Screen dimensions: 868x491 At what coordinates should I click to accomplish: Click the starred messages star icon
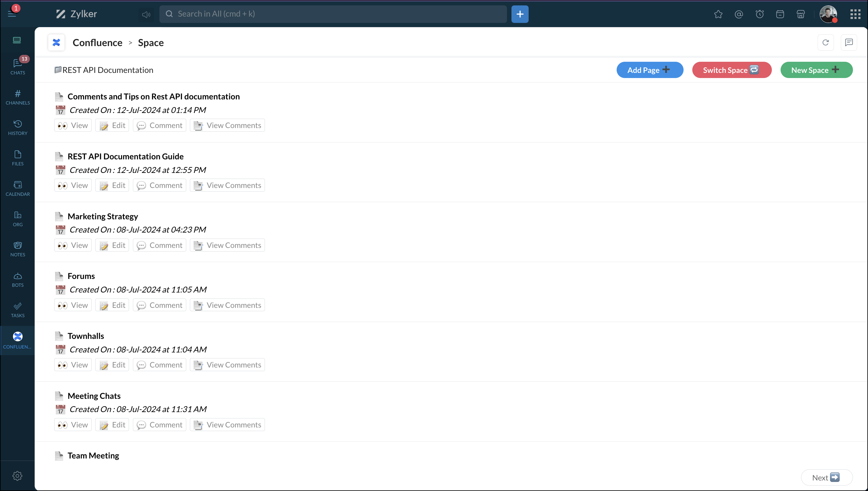coord(718,14)
